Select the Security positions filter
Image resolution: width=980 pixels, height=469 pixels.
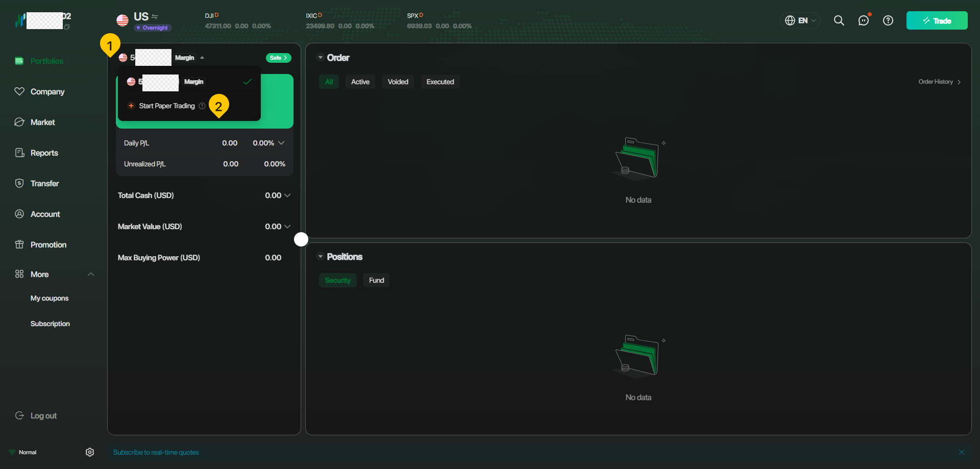[x=337, y=280]
